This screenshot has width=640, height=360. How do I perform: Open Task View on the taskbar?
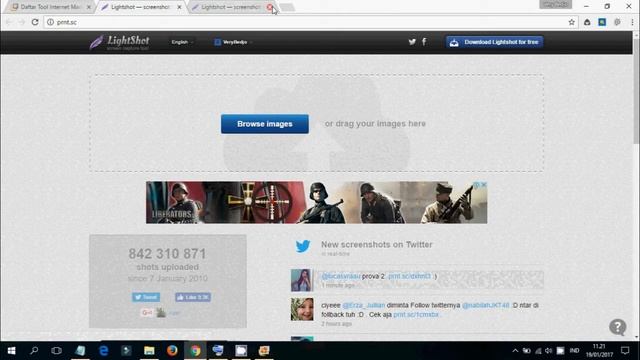57,351
